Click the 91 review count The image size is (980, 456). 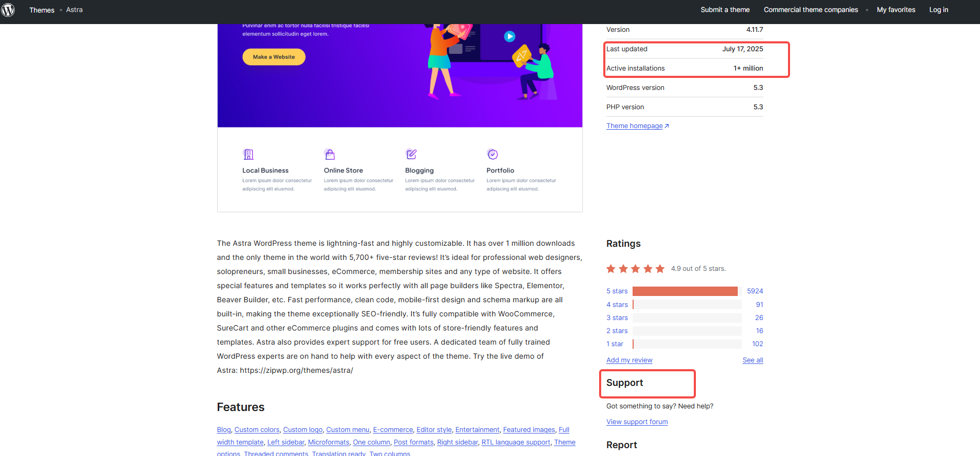[x=759, y=305]
